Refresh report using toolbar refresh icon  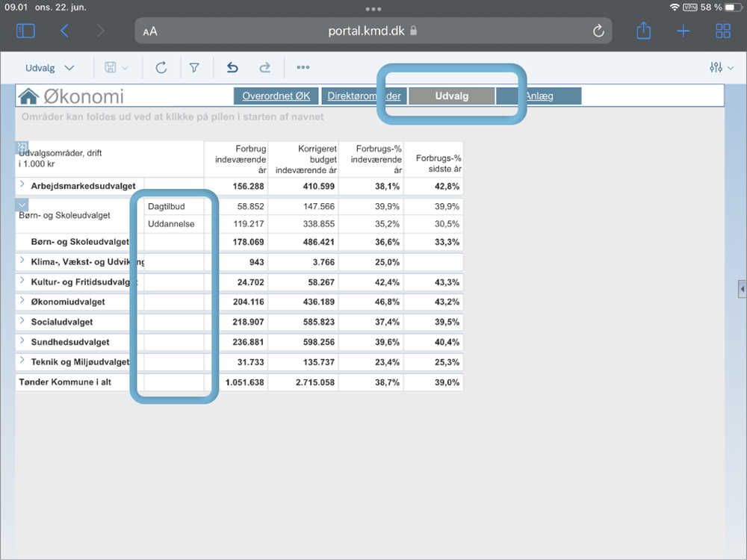[161, 68]
